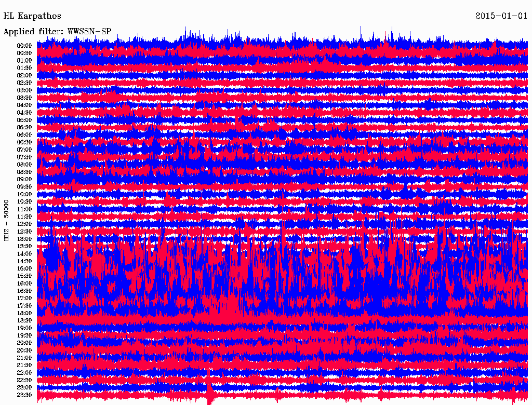The width and height of the screenshot is (532, 405).
Task: Select the 20:00 time row label
Action: tap(24, 343)
